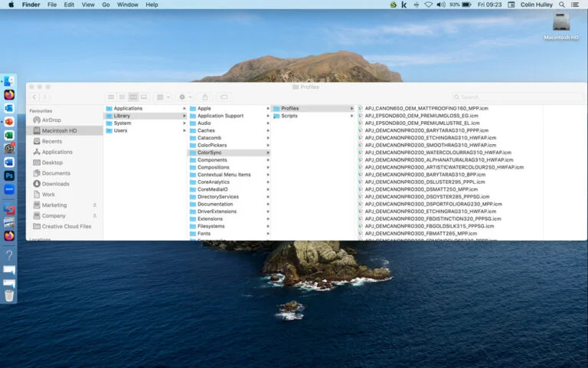Click the Edit Tags toolbar button

point(224,97)
